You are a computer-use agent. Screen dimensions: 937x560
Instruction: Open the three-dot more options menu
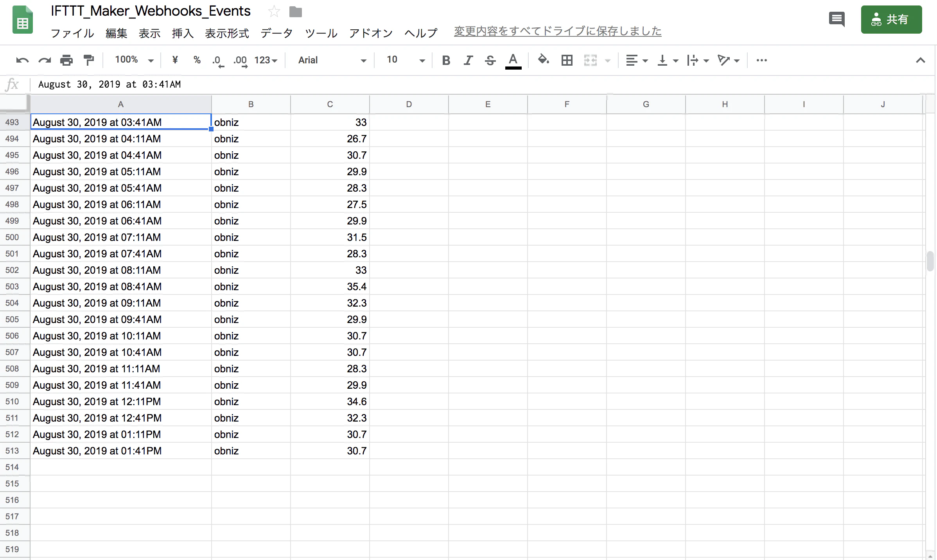tap(761, 60)
